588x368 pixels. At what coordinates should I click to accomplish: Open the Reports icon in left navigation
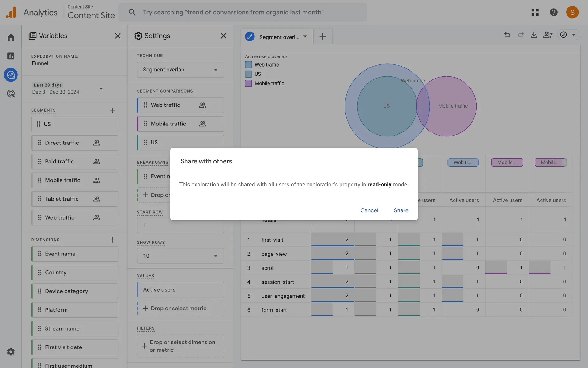coord(11,56)
